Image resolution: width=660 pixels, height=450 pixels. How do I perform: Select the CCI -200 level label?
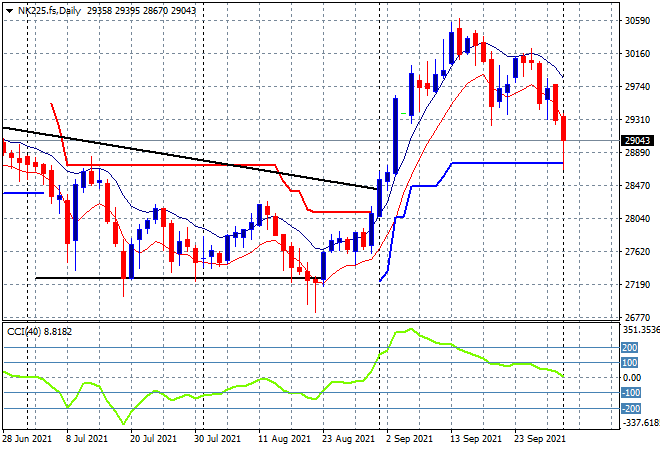(x=631, y=408)
